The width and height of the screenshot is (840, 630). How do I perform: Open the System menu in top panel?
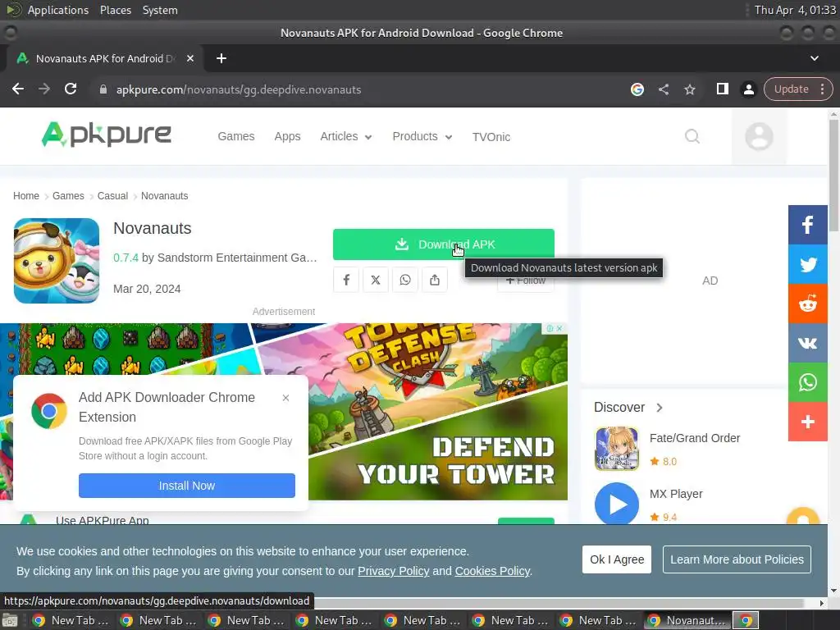coord(160,10)
